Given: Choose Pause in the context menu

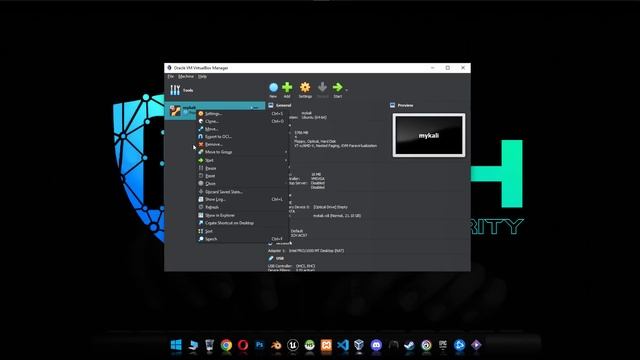Looking at the screenshot, I should (242, 168).
